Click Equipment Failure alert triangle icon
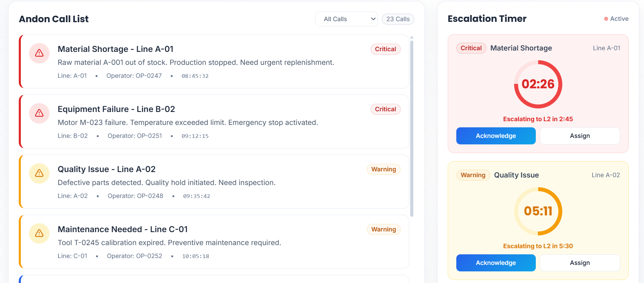Image resolution: width=644 pixels, height=283 pixels. pos(39,113)
